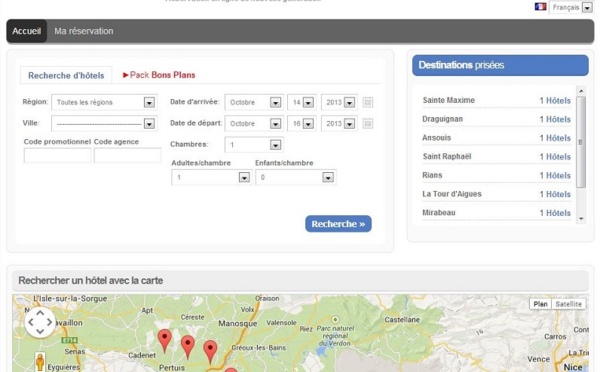
Task: Open arrival month dropdown showing Octobre
Action: 254,102
